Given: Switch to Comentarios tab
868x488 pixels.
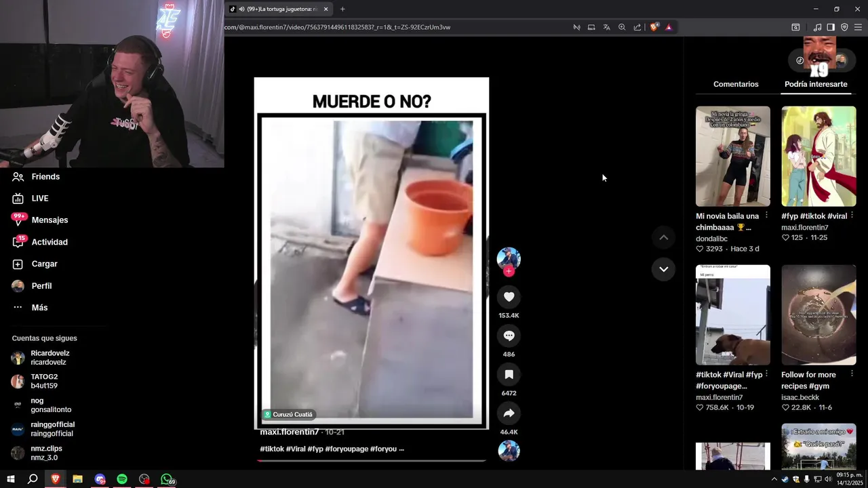Looking at the screenshot, I should pyautogui.click(x=736, y=84).
